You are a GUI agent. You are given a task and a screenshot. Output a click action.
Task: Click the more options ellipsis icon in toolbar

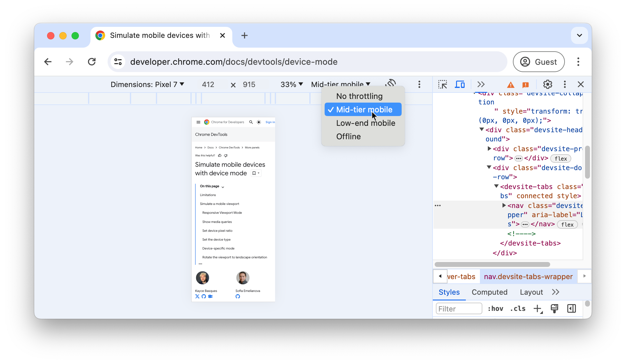[x=419, y=84]
